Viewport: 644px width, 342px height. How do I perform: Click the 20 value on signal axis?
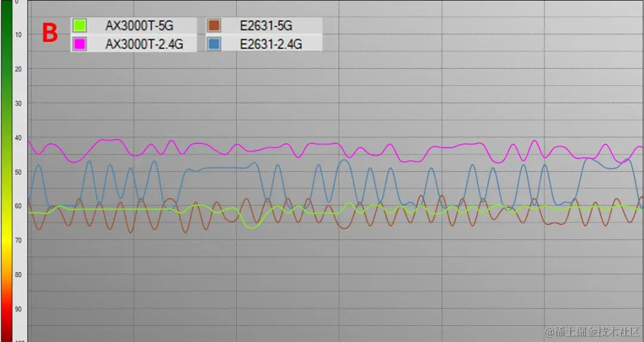tap(18, 69)
